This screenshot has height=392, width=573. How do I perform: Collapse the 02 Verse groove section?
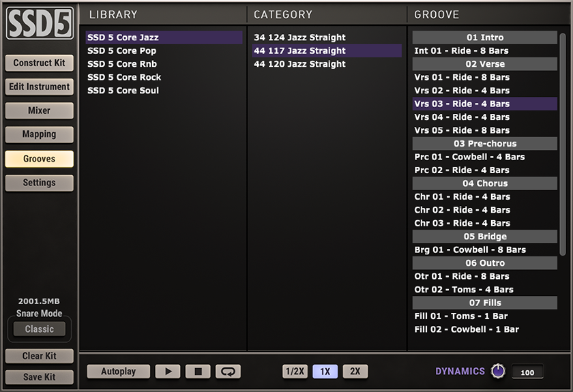pyautogui.click(x=485, y=64)
